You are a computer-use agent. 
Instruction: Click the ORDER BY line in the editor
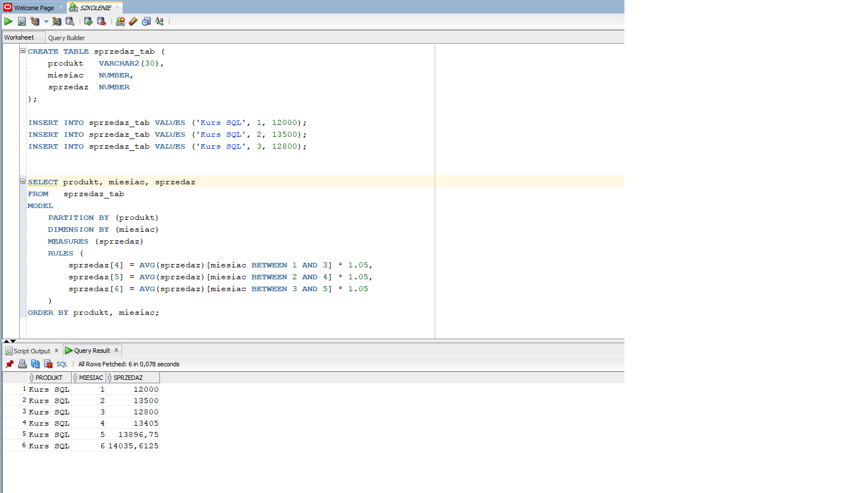93,313
